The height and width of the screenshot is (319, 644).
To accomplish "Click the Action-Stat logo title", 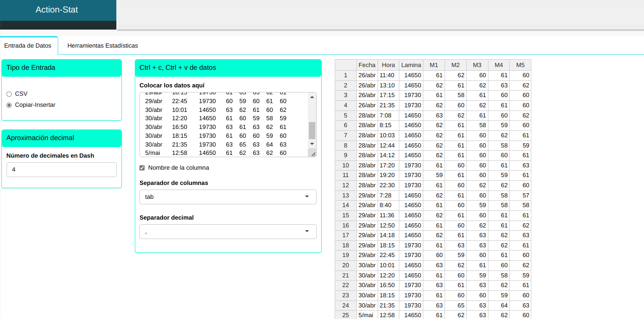I will tap(57, 10).
